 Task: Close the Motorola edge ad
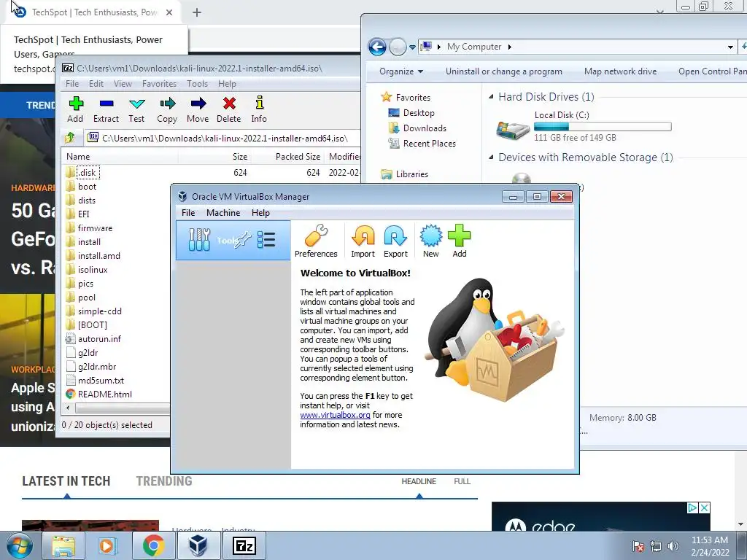click(x=704, y=507)
